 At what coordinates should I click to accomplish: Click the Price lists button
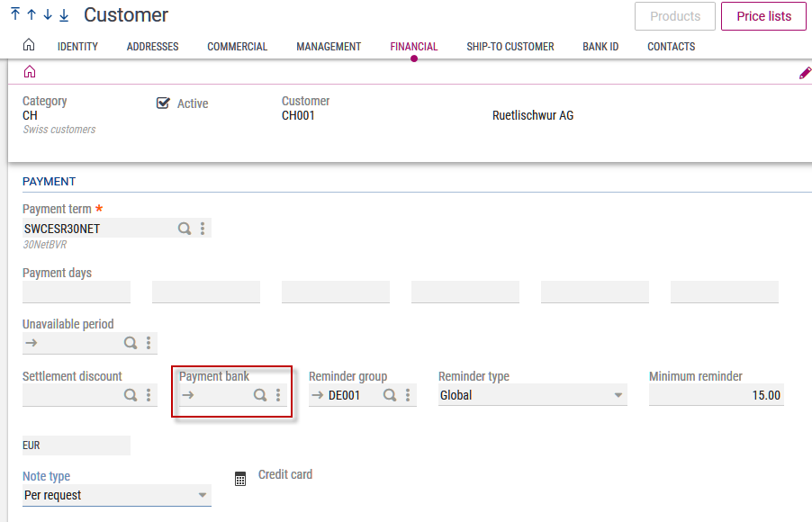(763, 16)
